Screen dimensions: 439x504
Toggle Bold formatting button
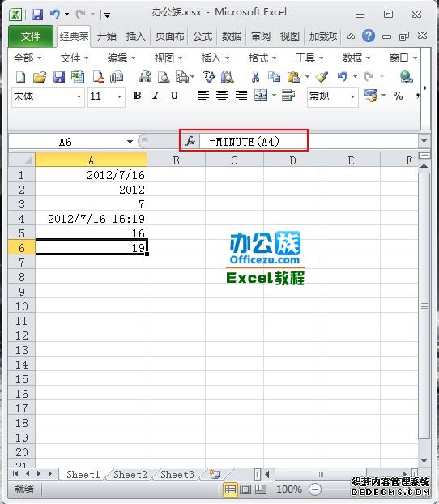[137, 96]
